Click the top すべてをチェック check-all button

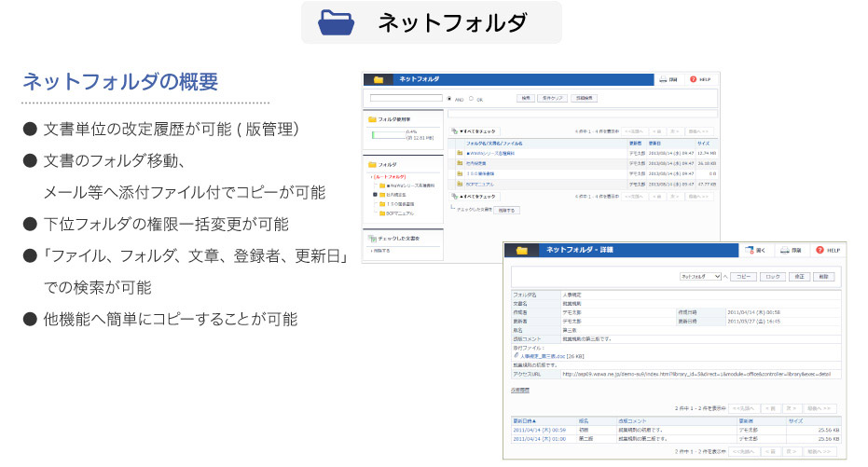(475, 131)
